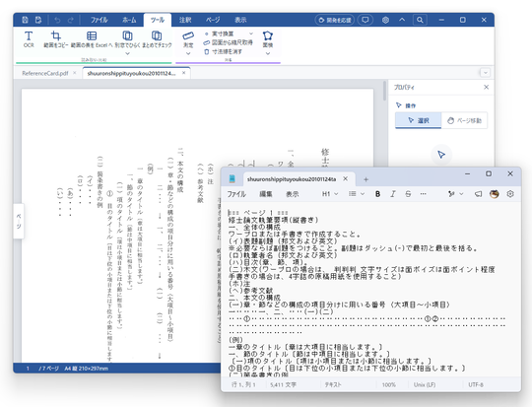Open the list style dropdown
The width and height of the screenshot is (532, 407).
357,194
